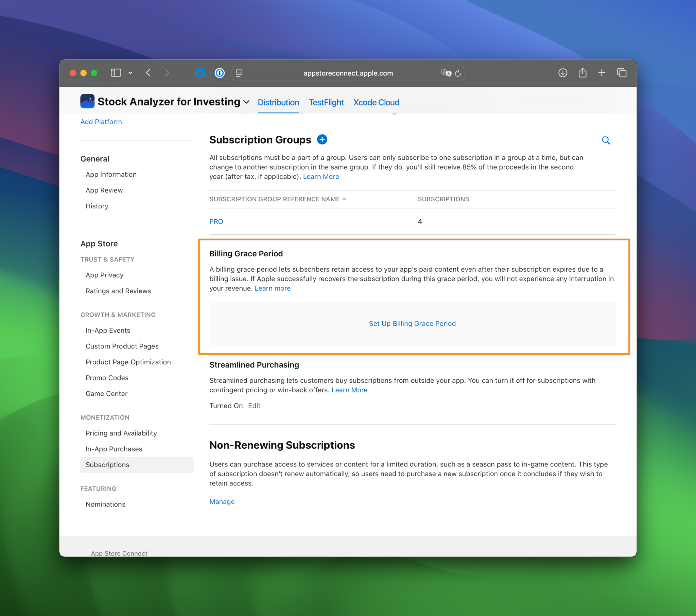696x616 pixels.
Task: Toggle the Safari sidebar icon
Action: tap(116, 72)
